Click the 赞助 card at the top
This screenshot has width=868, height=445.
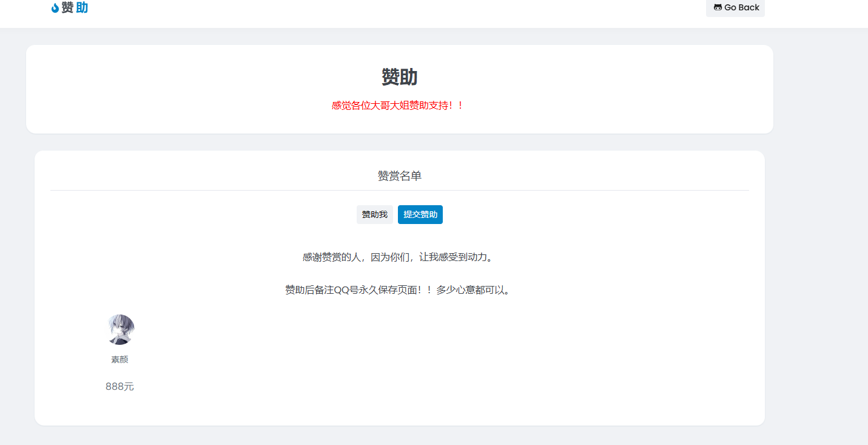399,89
